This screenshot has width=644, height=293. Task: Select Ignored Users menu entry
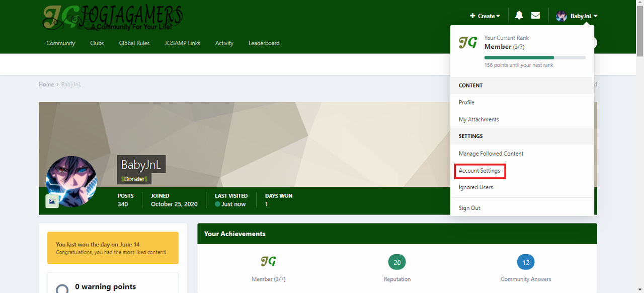tap(522, 187)
